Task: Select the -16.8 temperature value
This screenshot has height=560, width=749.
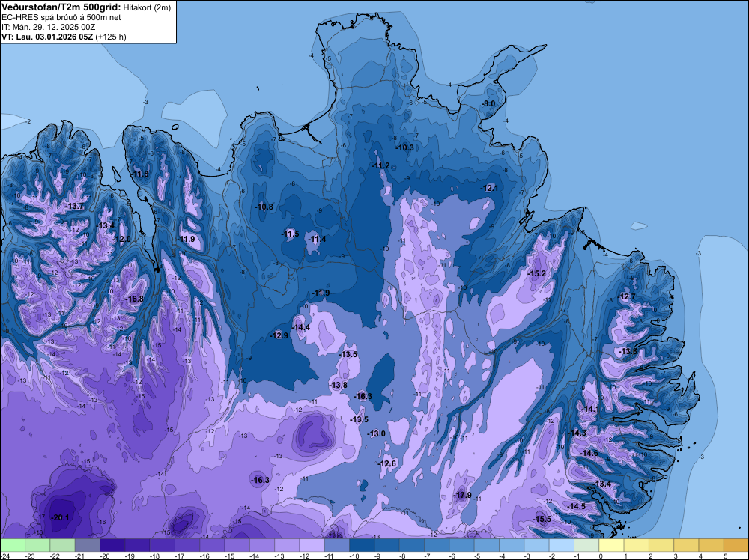Action: point(134,299)
